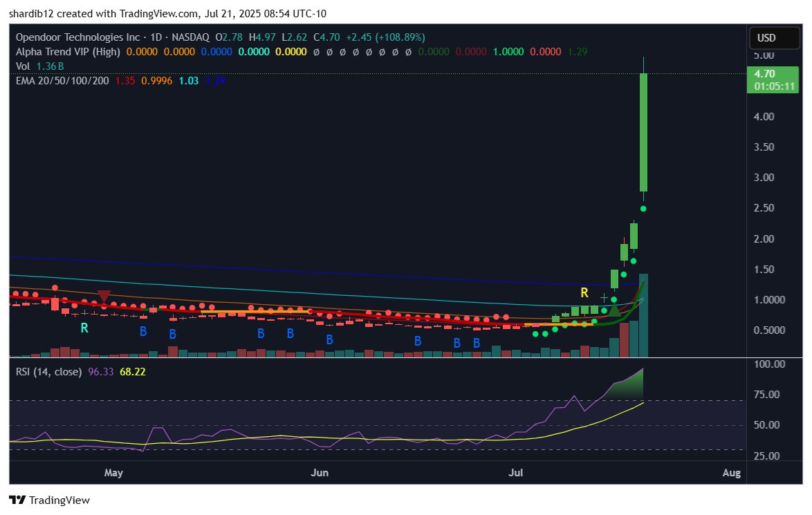
Task: Click the TradingView logo at bottom left
Action: click(50, 500)
